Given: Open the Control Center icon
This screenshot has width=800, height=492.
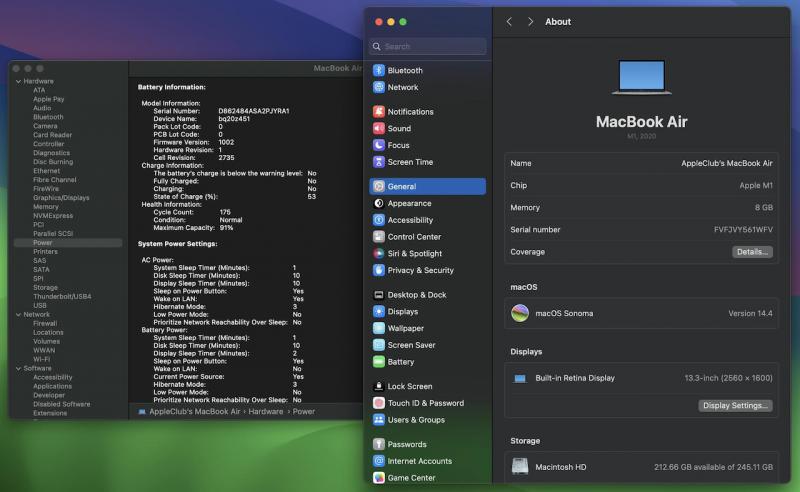Looking at the screenshot, I should (x=379, y=237).
